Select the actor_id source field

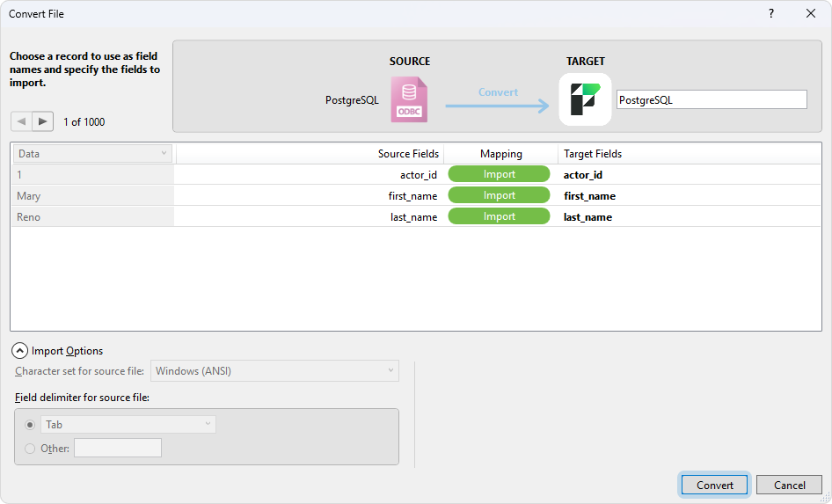[x=418, y=174]
